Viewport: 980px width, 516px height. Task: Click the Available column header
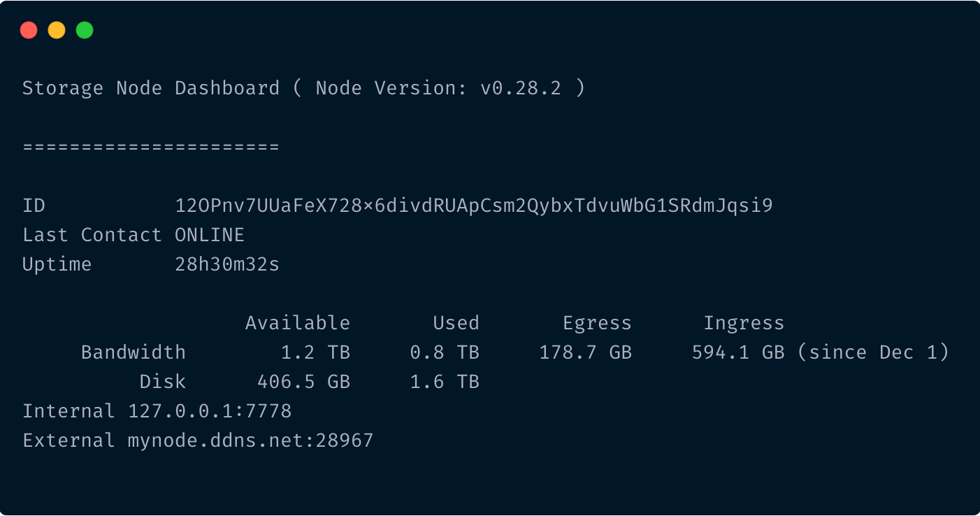point(298,323)
